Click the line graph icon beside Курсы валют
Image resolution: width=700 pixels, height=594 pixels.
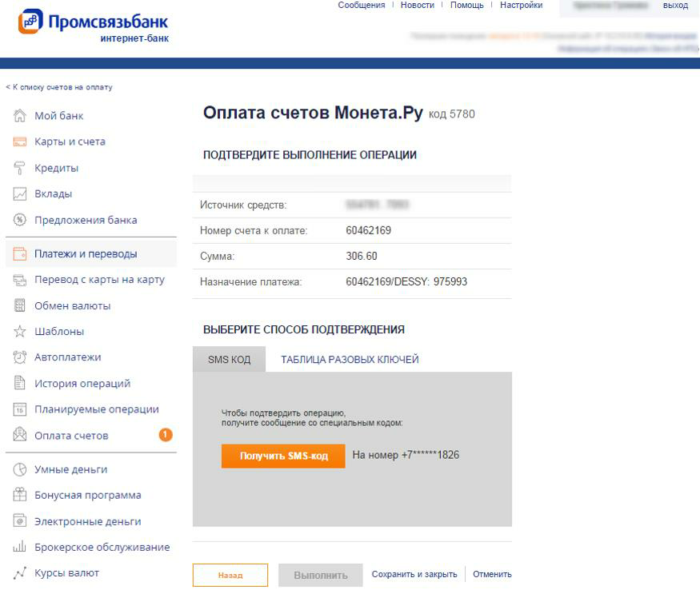20,572
